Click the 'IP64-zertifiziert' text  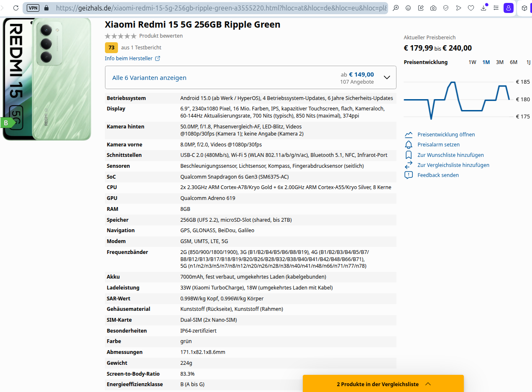click(x=198, y=331)
